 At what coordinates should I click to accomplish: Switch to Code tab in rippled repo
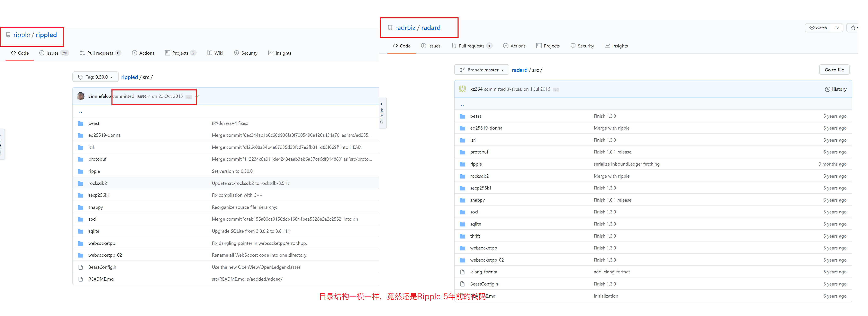(x=20, y=53)
